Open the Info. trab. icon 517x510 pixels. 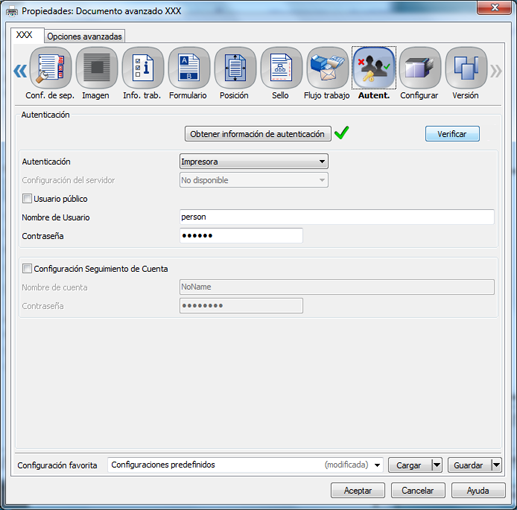(x=143, y=68)
